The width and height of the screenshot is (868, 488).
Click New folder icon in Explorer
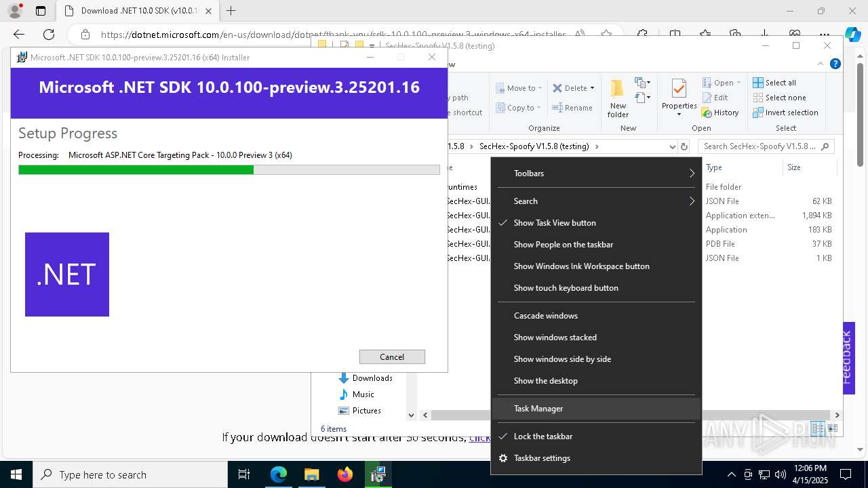click(618, 99)
